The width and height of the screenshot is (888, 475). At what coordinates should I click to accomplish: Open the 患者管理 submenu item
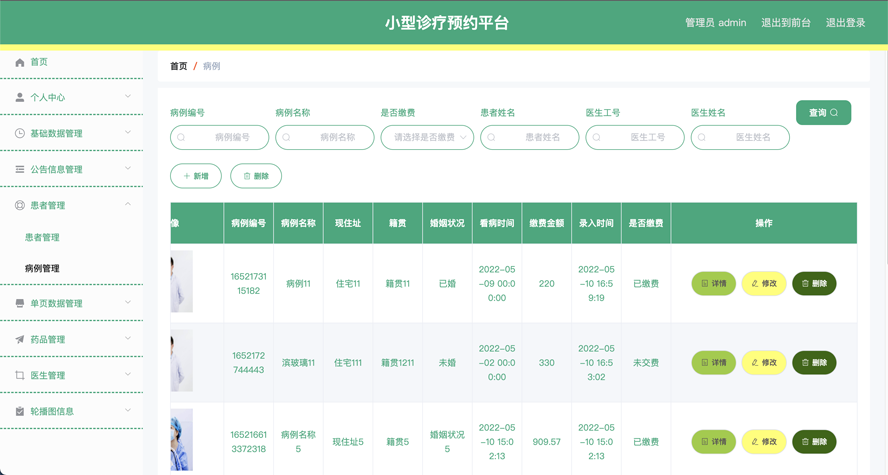pyautogui.click(x=42, y=237)
